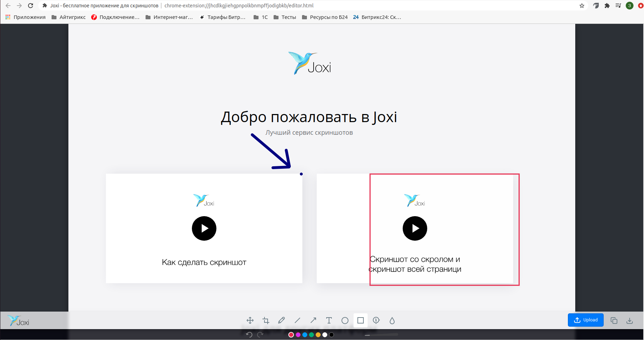
Task: Click the 'Как сделать скриншот' caption
Action: pyautogui.click(x=204, y=262)
